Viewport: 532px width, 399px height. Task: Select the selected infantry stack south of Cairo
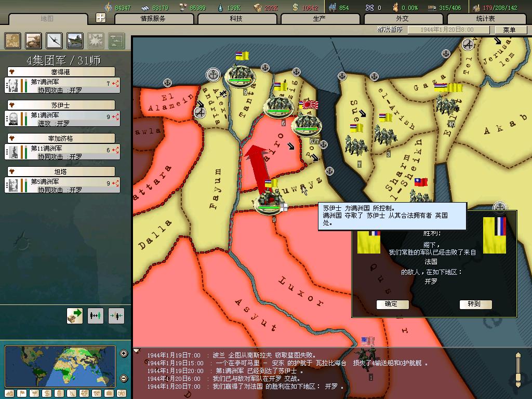(268, 202)
